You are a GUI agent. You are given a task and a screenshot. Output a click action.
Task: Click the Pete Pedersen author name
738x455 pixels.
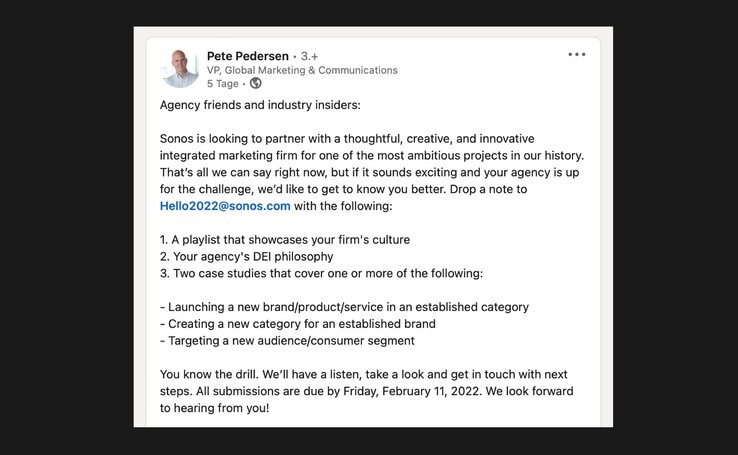pyautogui.click(x=247, y=56)
